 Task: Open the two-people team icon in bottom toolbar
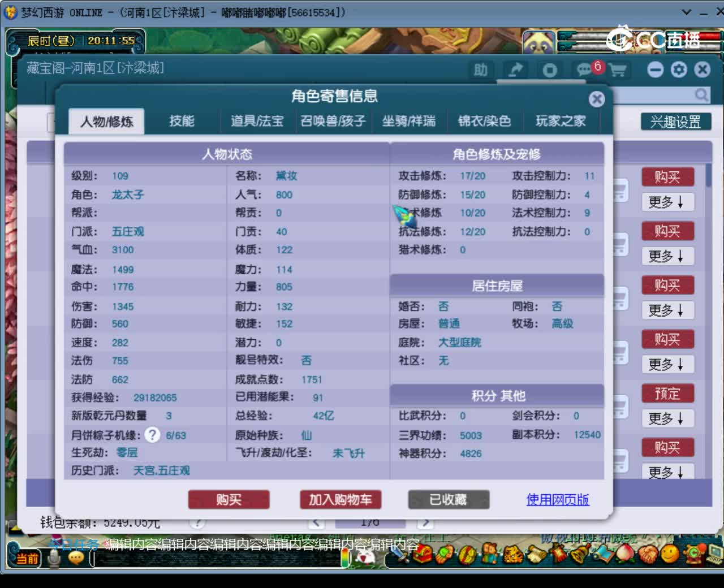(490, 554)
